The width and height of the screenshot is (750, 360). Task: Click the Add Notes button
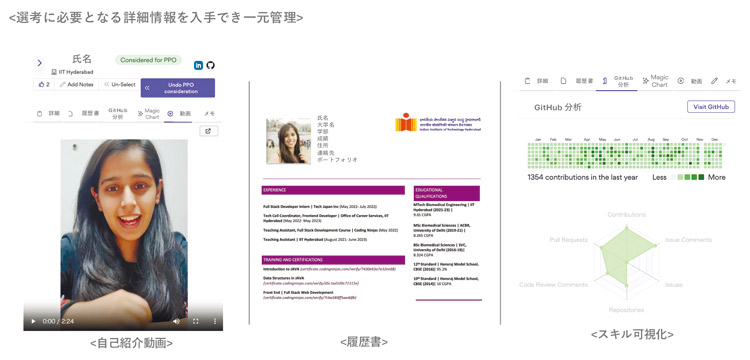[77, 85]
